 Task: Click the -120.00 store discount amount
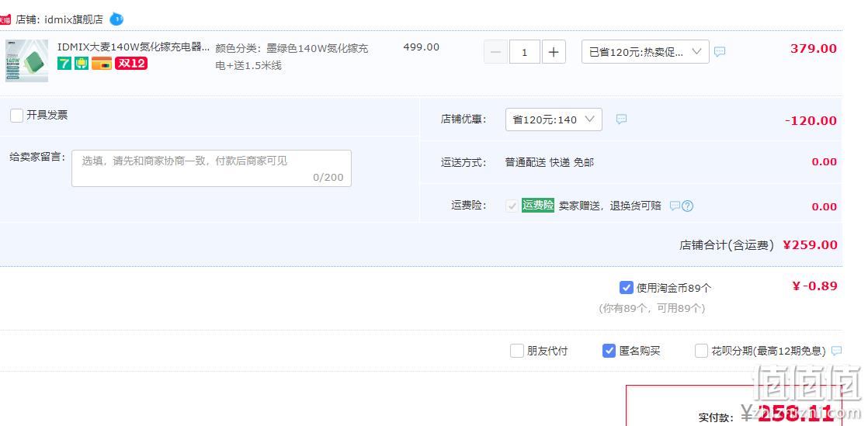pos(811,120)
